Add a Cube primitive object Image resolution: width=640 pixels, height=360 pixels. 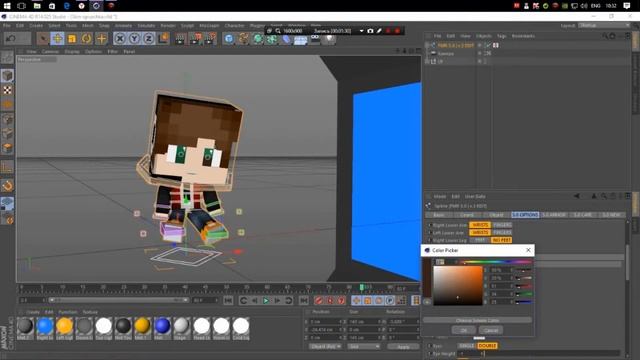pos(229,39)
